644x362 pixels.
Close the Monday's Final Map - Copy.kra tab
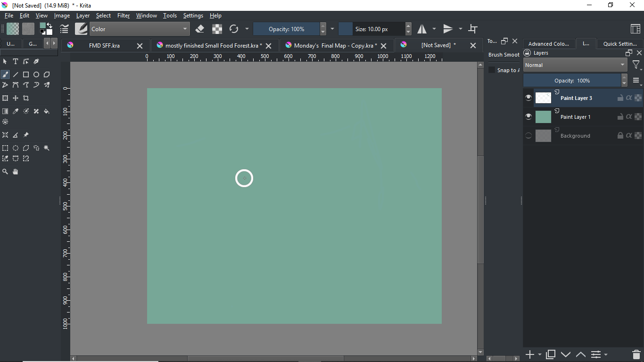point(384,46)
